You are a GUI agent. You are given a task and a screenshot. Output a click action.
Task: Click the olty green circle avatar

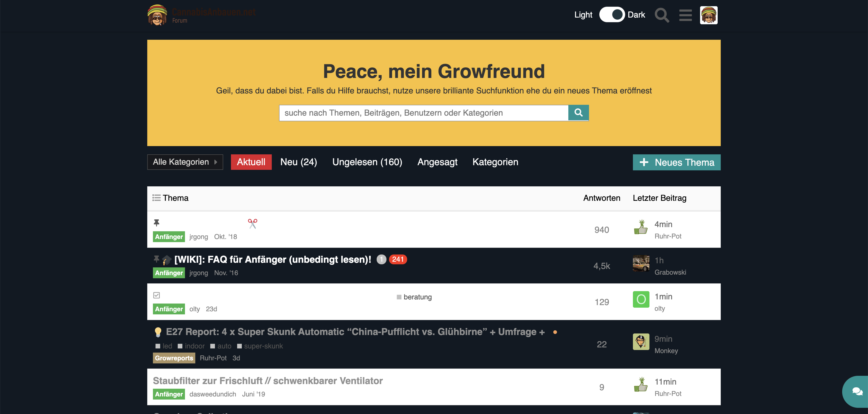click(x=641, y=299)
